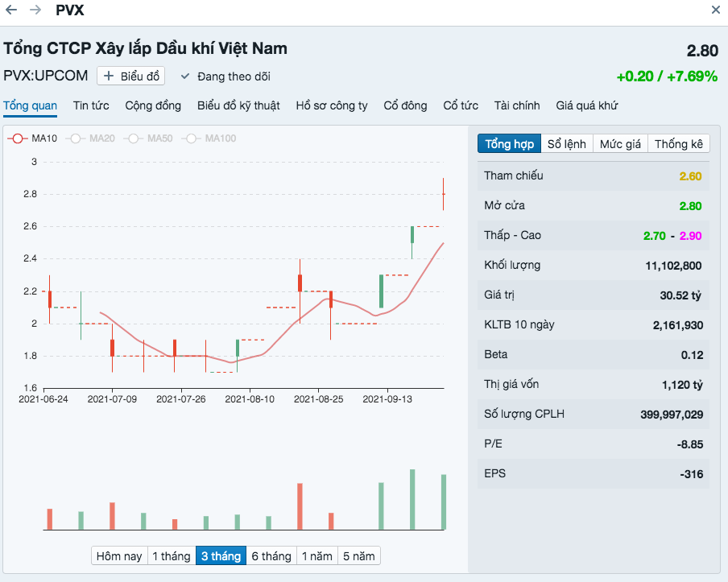Click the Tham chiếu value 2.60
Image resolution: width=728 pixels, height=582 pixels.
690,176
